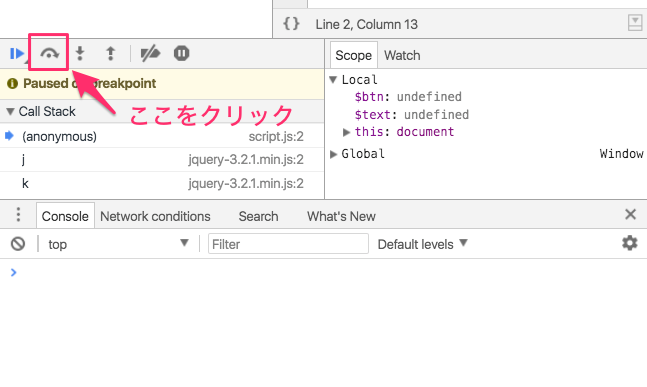The image size is (647, 387).
Task: Expand the Global scope section
Action: coord(333,154)
